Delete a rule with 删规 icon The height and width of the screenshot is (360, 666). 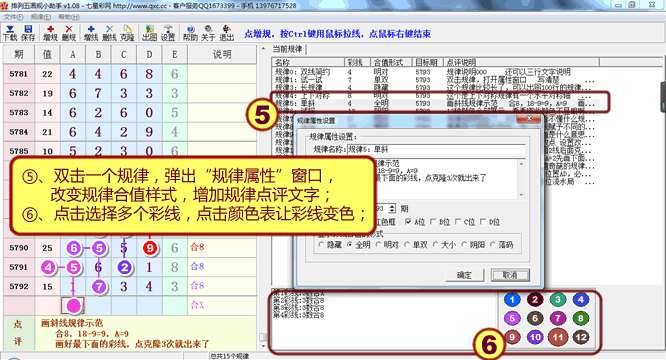click(x=69, y=33)
